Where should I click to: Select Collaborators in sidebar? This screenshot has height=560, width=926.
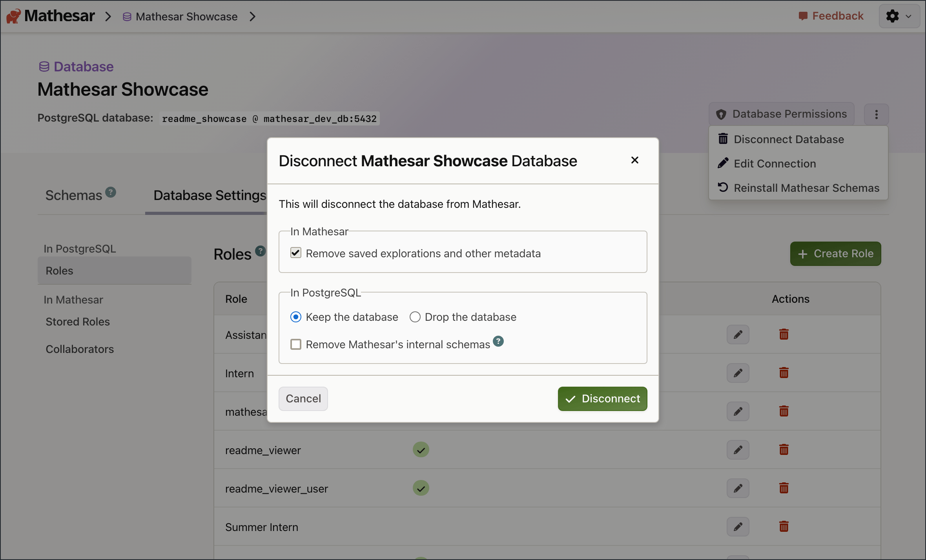114,349
